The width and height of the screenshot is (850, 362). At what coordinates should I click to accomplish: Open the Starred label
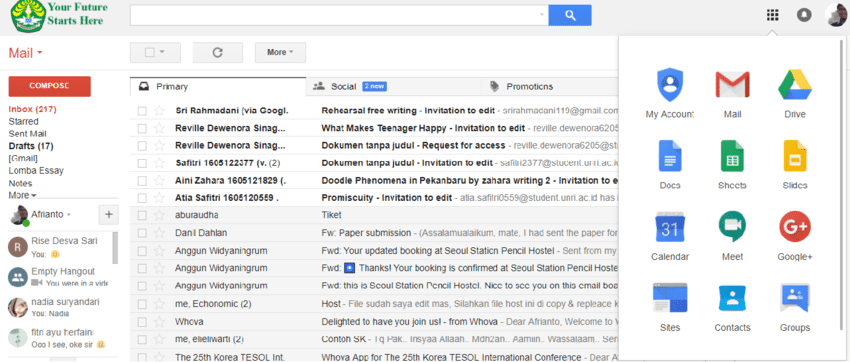pos(23,121)
